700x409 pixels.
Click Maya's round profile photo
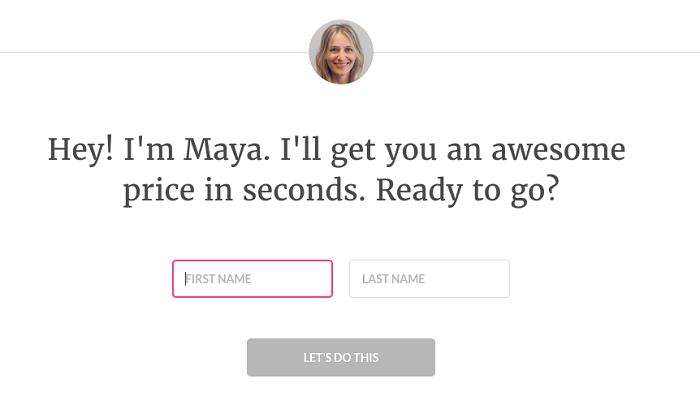(x=341, y=52)
